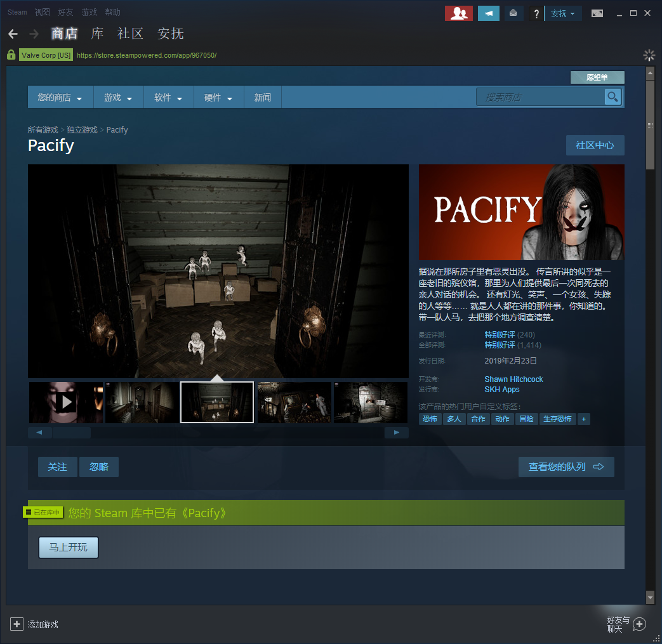Open the Steam menu

[x=17, y=12]
